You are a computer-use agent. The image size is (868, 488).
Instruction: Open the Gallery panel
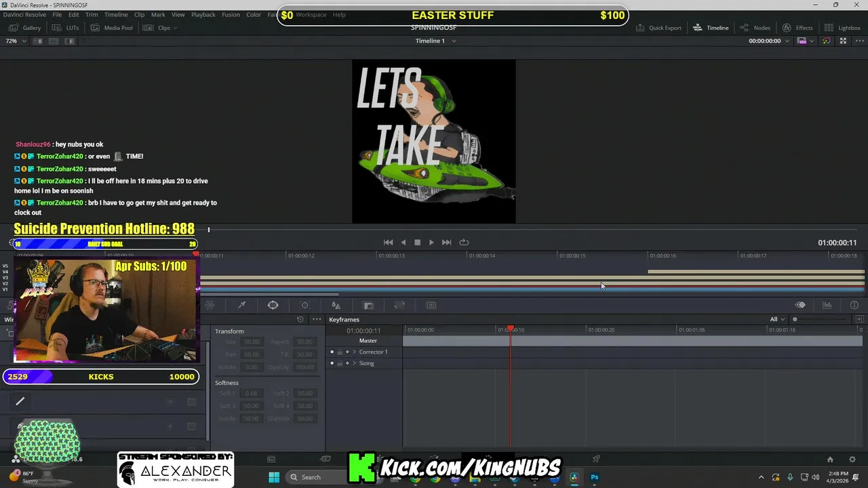pyautogui.click(x=26, y=28)
